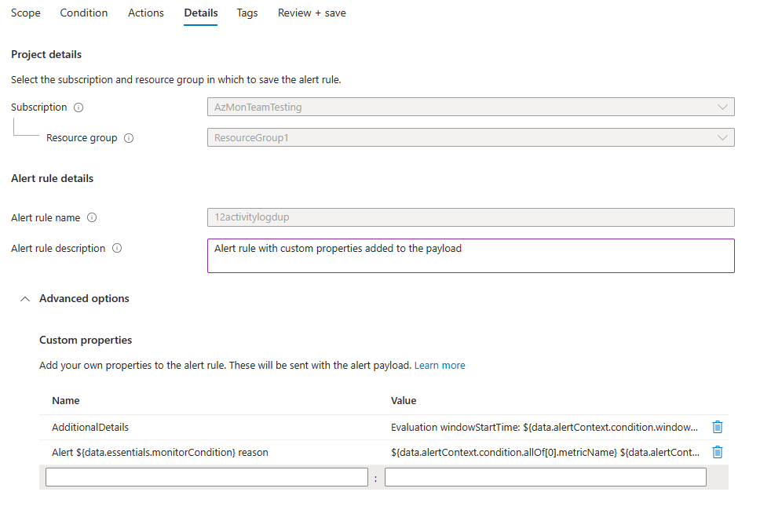Click the info icon in Project details section
760x532 pixels.
pyautogui.click(x=78, y=107)
